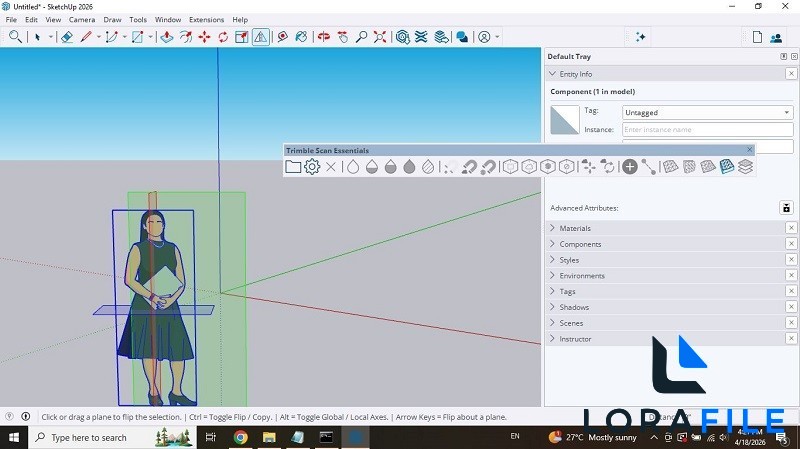Select the woman figure component in viewport
This screenshot has height=449, width=800.
(x=155, y=306)
